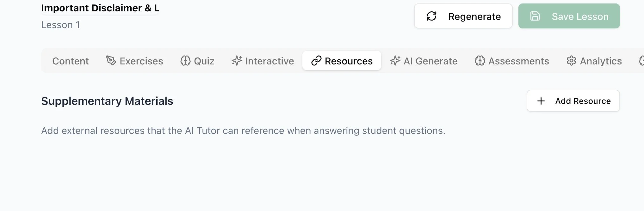Click the chain link icon beside Resources
Viewport: 644px width, 211px height.
coord(316,61)
